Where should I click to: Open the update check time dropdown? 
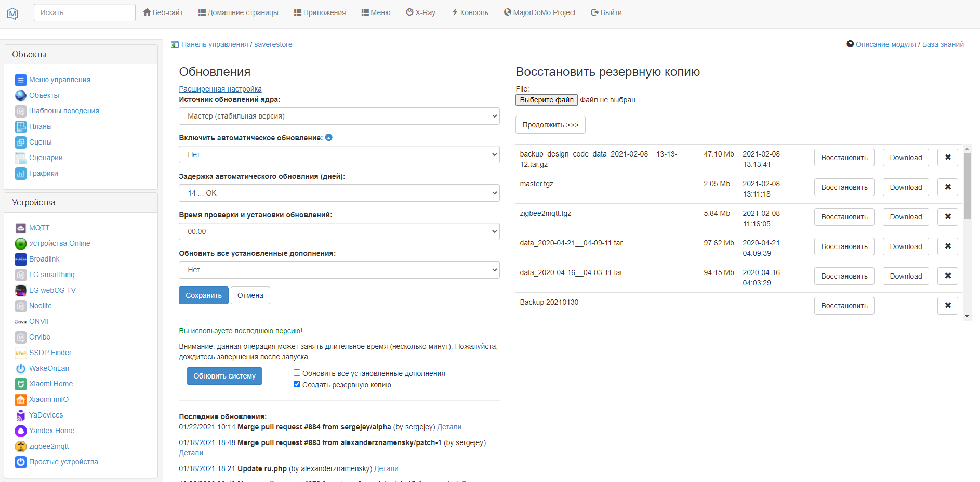coord(339,231)
